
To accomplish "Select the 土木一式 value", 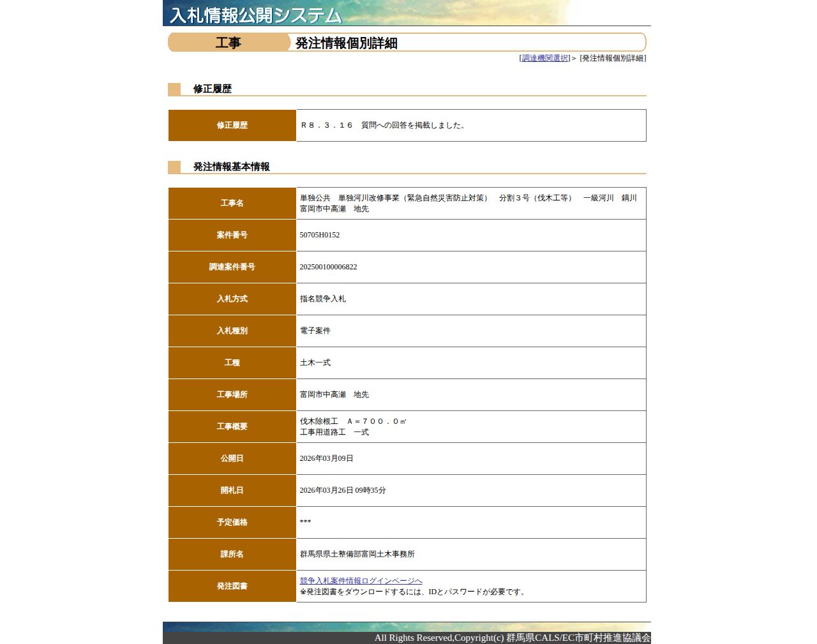I will [x=315, y=363].
